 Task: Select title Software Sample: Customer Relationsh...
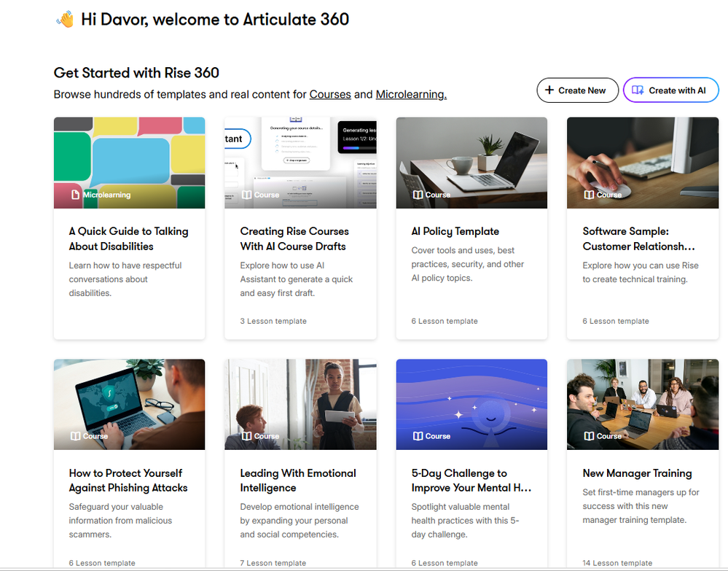pos(638,238)
